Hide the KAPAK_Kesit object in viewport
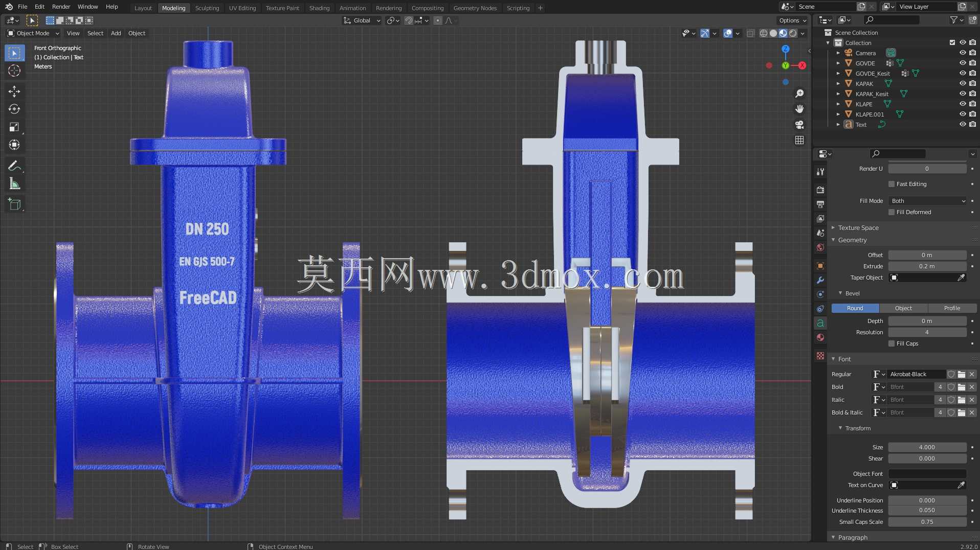The height and width of the screenshot is (550, 980). 962,94
